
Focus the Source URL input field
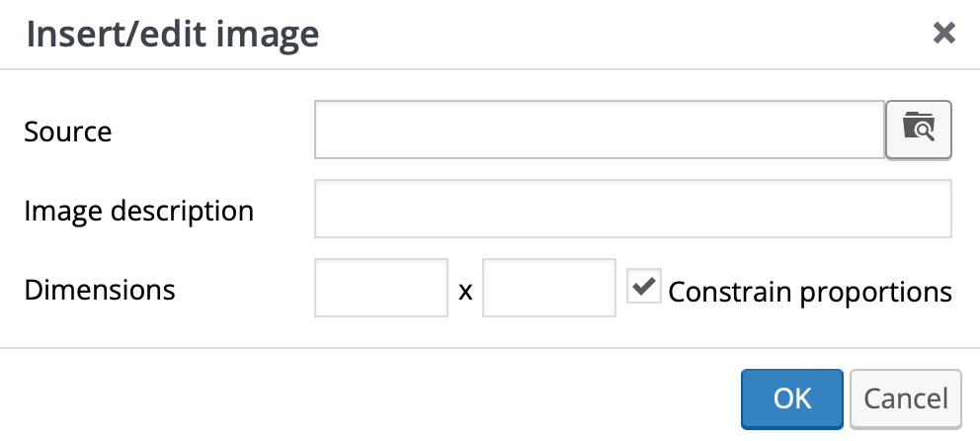pos(600,130)
